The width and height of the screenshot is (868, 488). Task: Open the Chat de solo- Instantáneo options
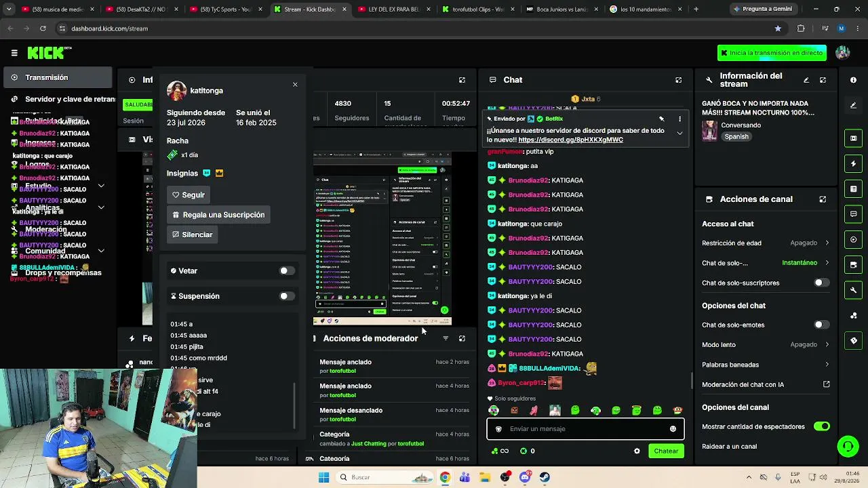point(766,263)
